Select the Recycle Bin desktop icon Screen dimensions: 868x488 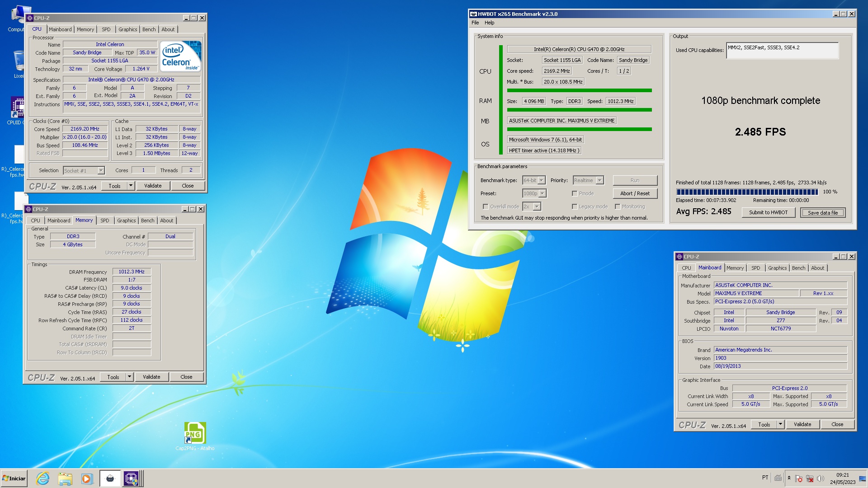coord(18,63)
